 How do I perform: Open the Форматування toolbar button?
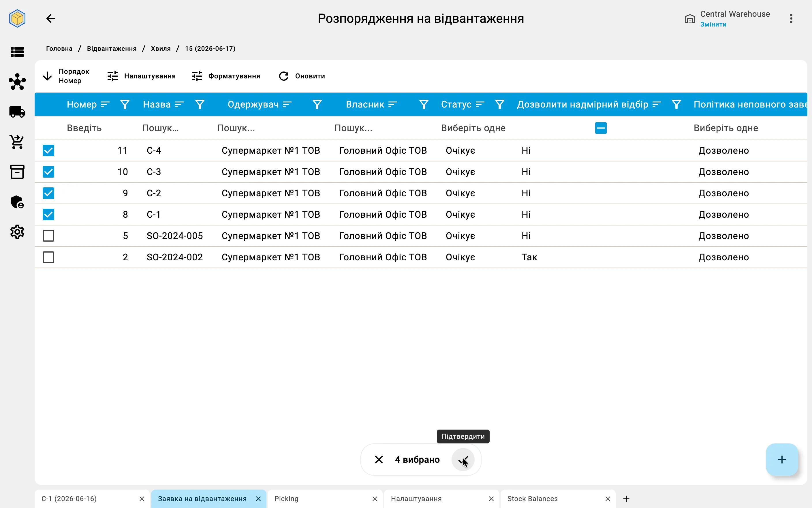[225, 76]
